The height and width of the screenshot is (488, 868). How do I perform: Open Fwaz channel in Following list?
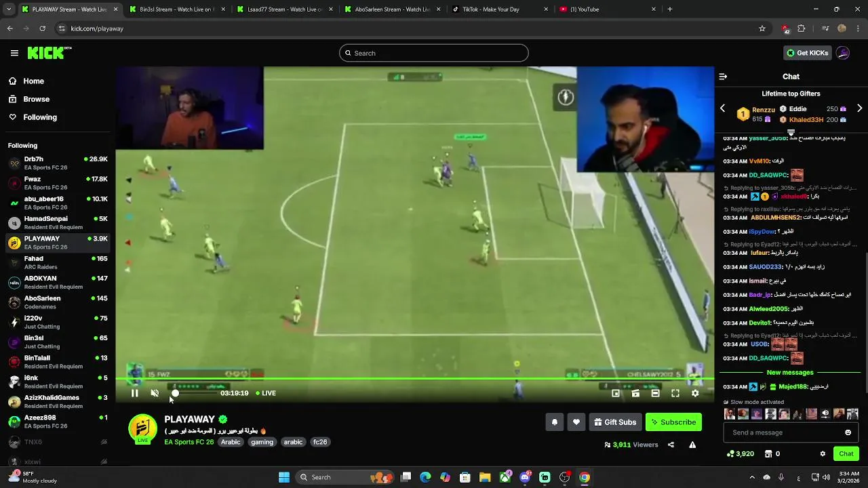point(58,183)
